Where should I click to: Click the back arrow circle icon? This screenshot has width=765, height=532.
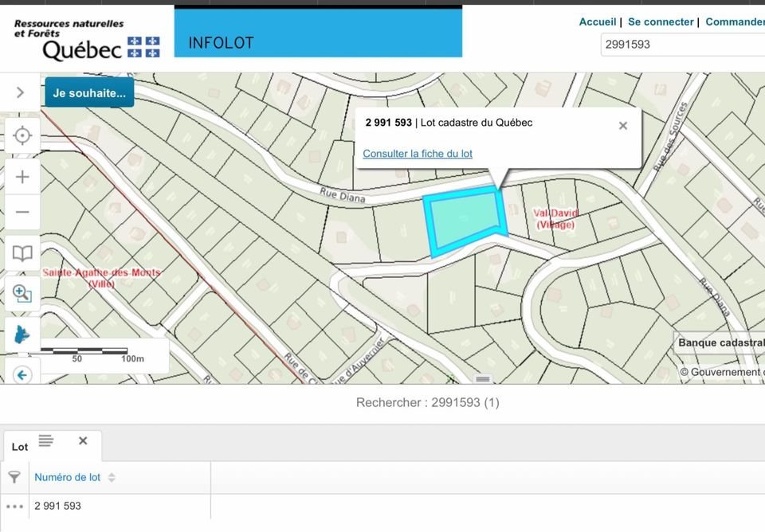(x=22, y=374)
